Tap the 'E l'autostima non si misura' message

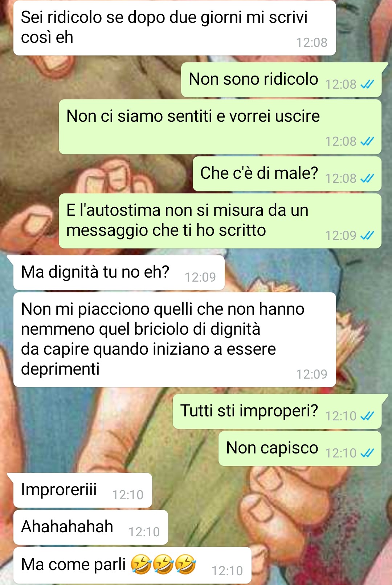[x=220, y=221]
